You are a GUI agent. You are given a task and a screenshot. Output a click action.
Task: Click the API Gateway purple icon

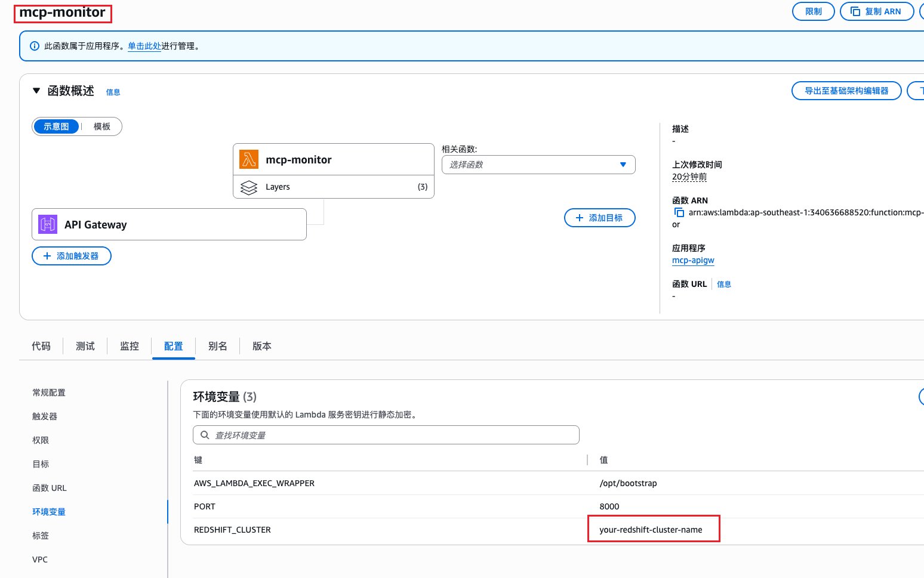coord(48,224)
